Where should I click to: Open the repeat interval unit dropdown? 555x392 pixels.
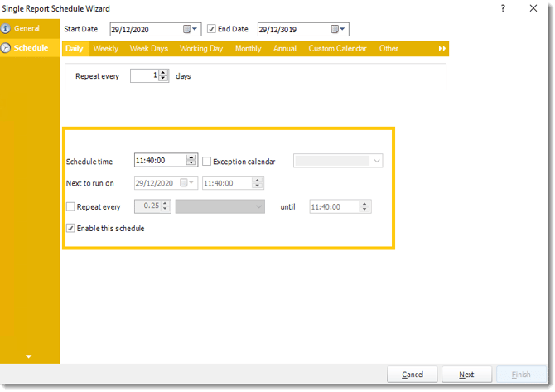(x=259, y=206)
